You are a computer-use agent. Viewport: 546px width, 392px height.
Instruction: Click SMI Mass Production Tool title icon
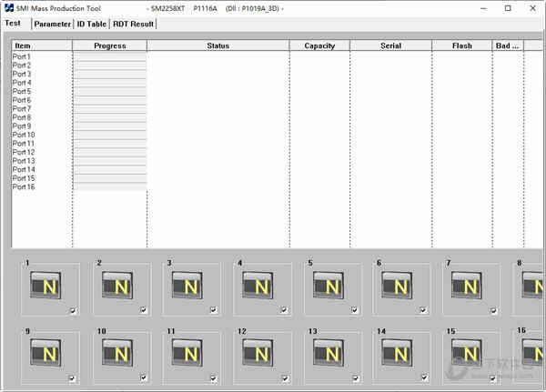pos(8,8)
